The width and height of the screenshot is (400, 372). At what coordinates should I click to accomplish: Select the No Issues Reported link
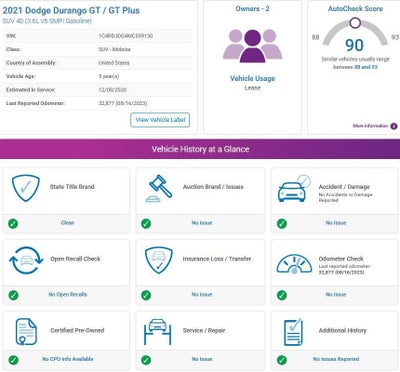click(336, 359)
